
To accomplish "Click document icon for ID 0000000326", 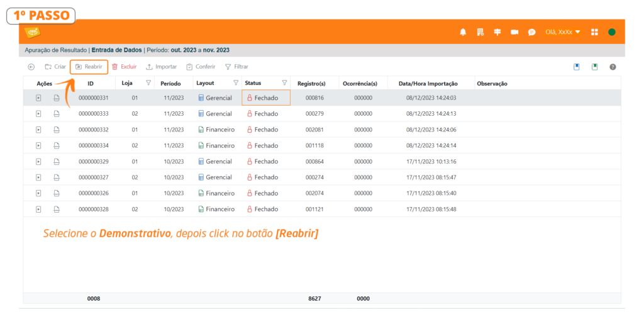I will [x=57, y=194].
